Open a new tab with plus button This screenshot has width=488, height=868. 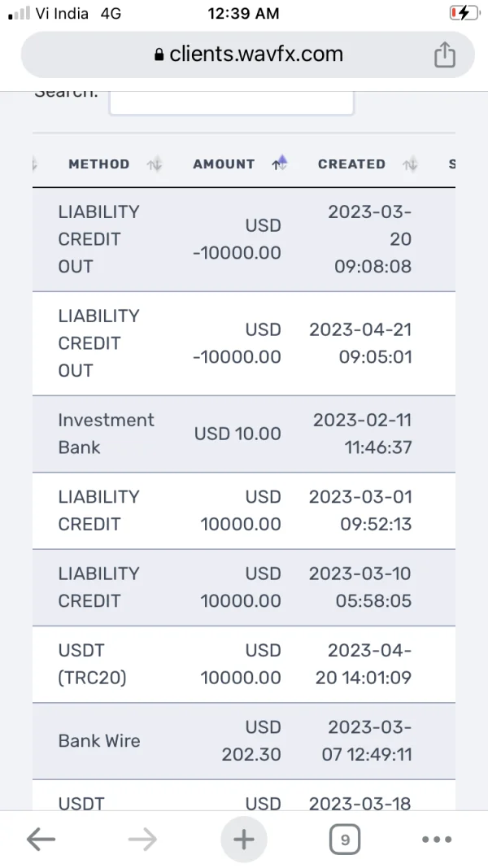click(244, 840)
